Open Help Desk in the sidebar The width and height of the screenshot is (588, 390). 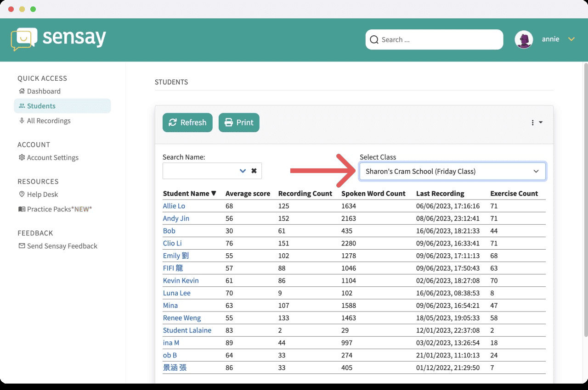pos(42,195)
